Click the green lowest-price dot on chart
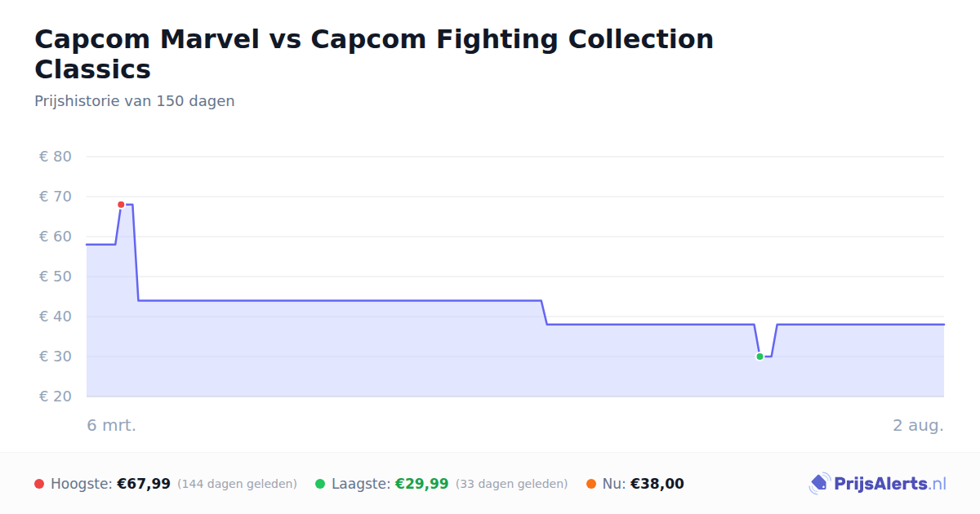The image size is (980, 514). [x=759, y=357]
